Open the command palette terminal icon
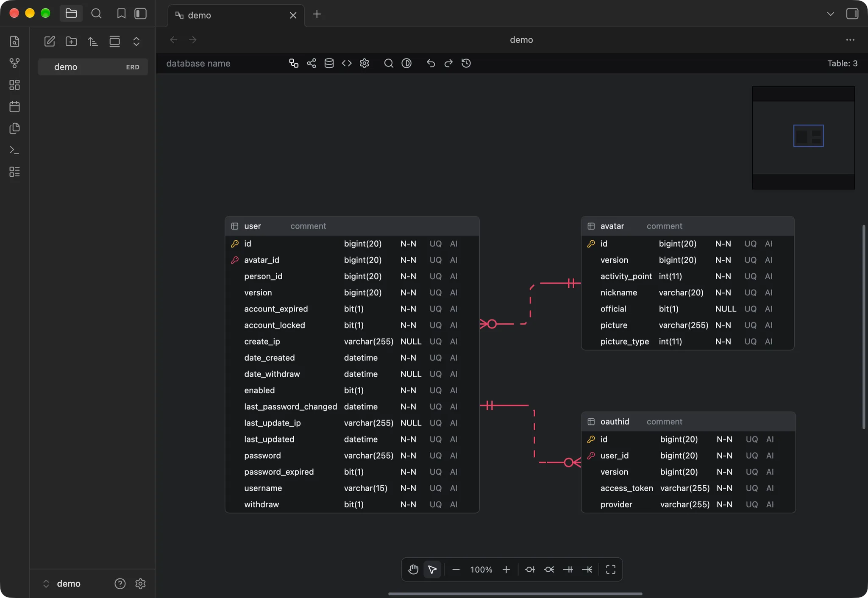This screenshot has height=598, width=868. click(14, 150)
